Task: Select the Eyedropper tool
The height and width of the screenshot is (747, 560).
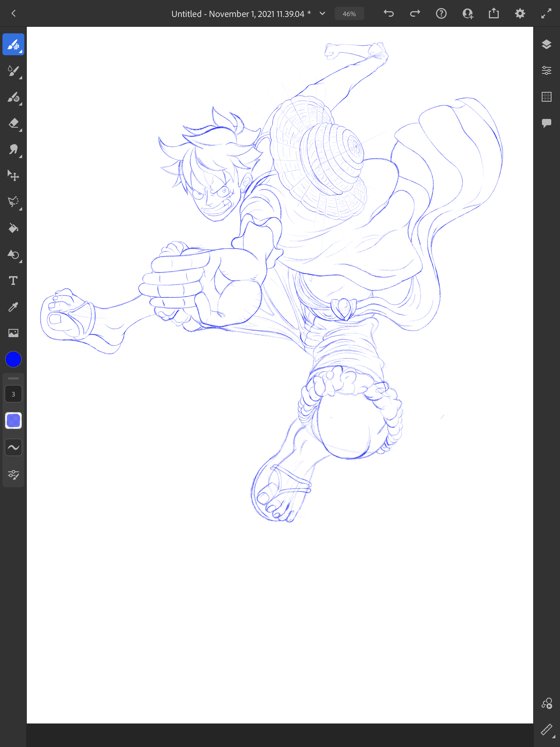Action: pyautogui.click(x=13, y=307)
